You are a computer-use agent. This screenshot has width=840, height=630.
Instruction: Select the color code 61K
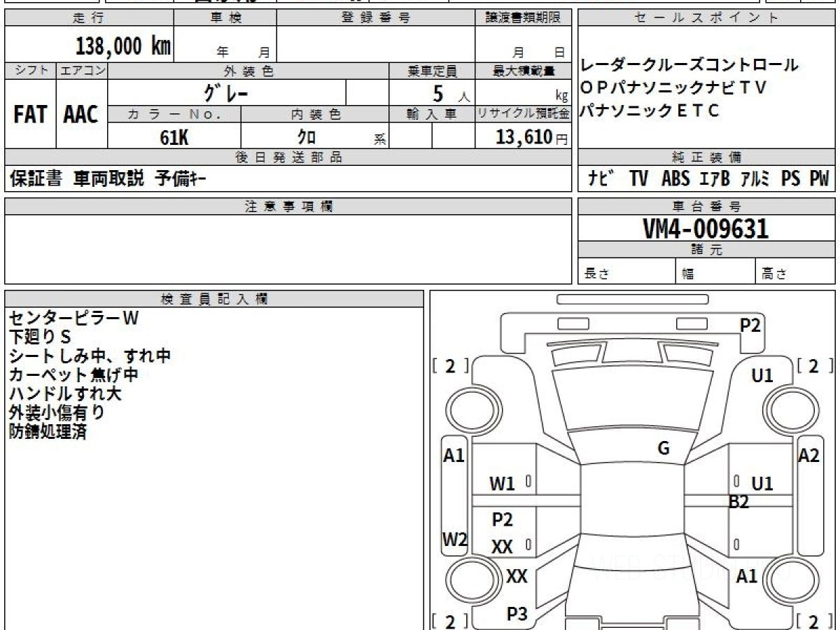pyautogui.click(x=174, y=137)
